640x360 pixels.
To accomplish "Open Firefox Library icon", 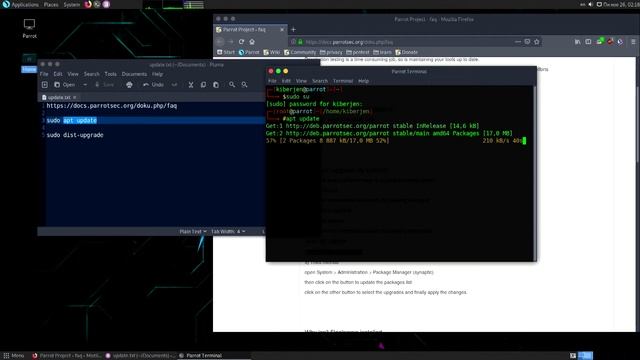I will coord(577,42).
